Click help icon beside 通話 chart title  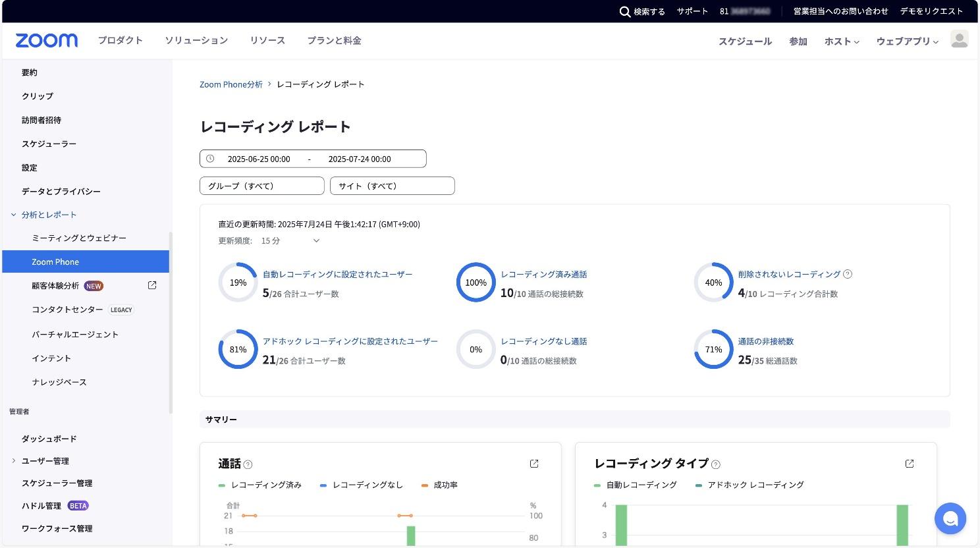pyautogui.click(x=248, y=464)
